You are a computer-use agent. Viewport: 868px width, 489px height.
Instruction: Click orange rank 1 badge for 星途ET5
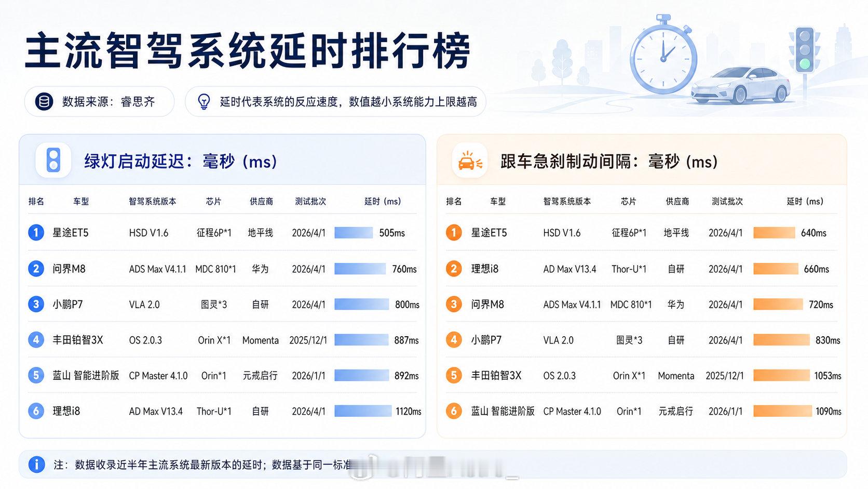pyautogui.click(x=454, y=232)
